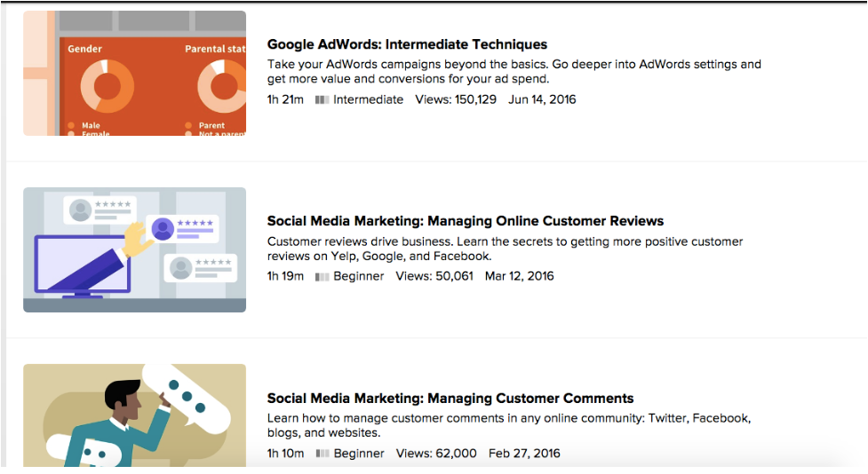Select the AdWords course description text

click(x=514, y=71)
